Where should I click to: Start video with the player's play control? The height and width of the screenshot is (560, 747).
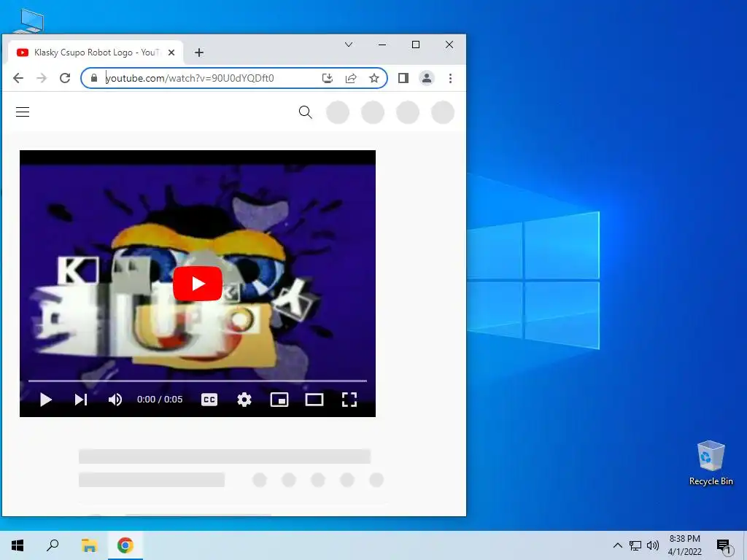coord(46,400)
